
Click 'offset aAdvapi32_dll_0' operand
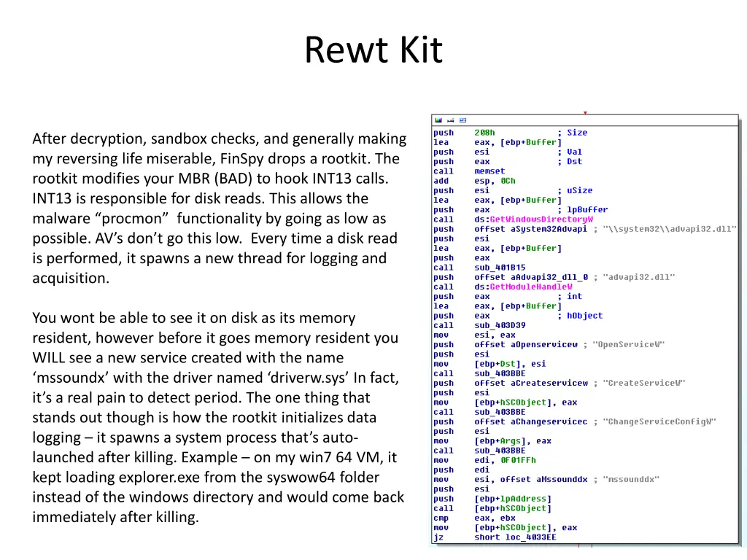click(x=531, y=277)
